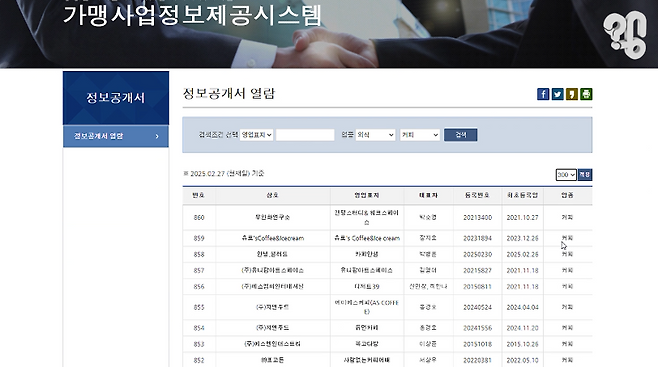
Task: Click registration number 20241556
Action: [478, 328]
